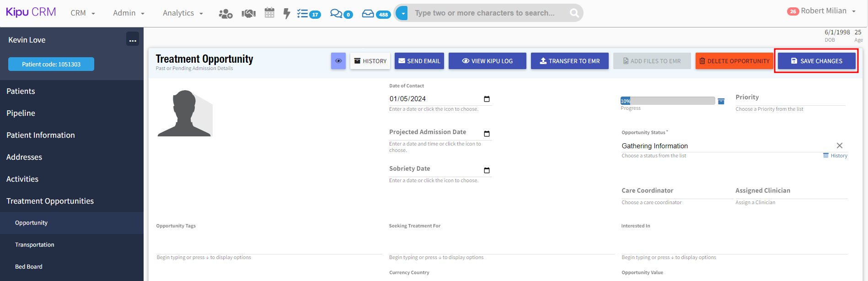868x281 pixels.
Task: Open Bed Board in the sidebar
Action: [29, 266]
